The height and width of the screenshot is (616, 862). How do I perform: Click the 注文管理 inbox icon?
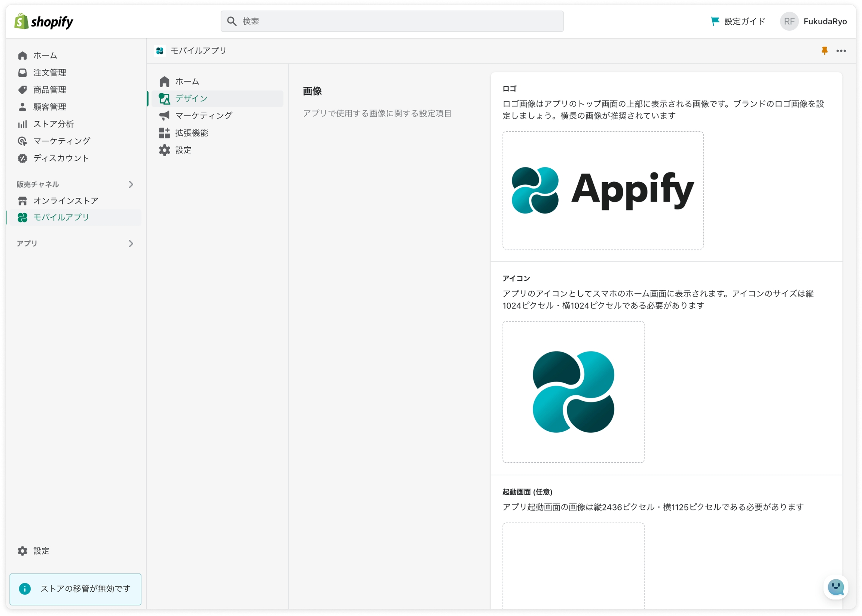pos(22,73)
